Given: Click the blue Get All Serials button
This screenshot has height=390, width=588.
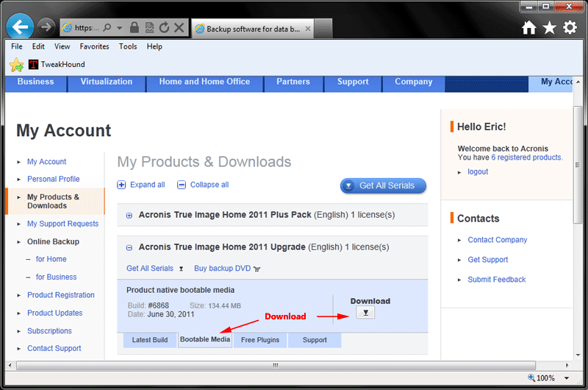Looking at the screenshot, I should pos(383,186).
